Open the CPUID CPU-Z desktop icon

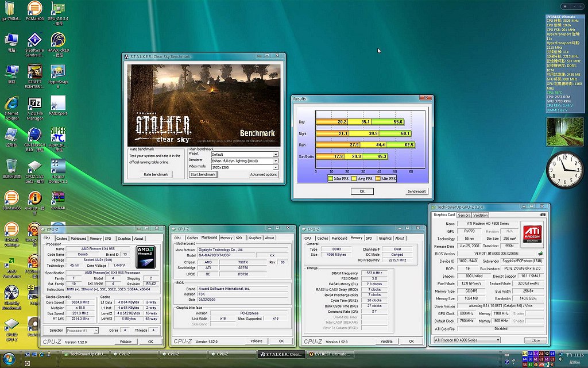[x=11, y=329]
